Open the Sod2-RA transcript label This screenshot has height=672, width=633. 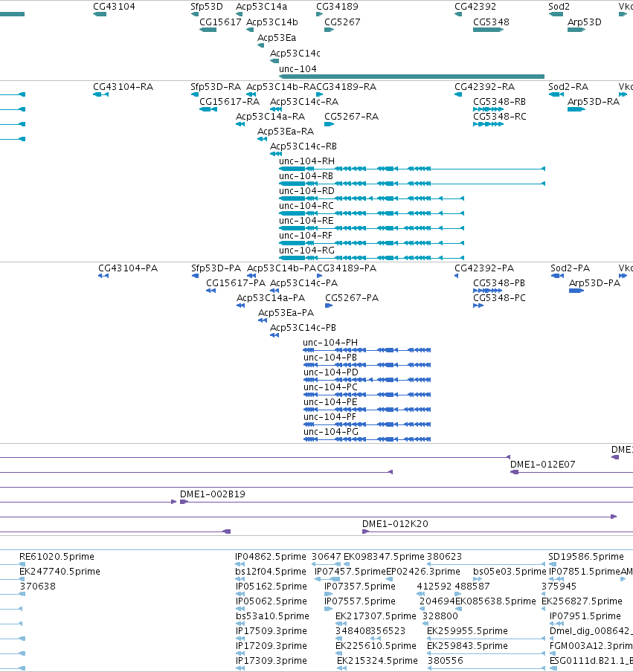pyautogui.click(x=568, y=86)
